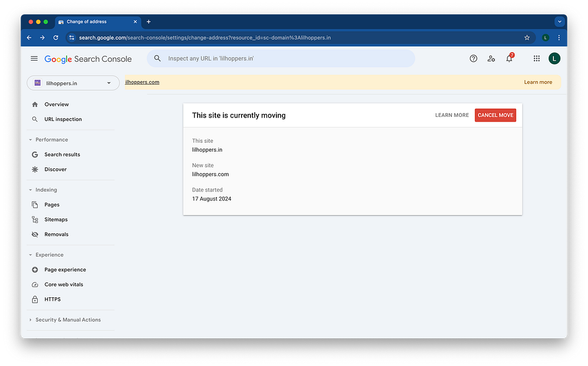Viewport: 588px width, 366px height.
Task: Open Chrome three-dot menu
Action: click(559, 38)
